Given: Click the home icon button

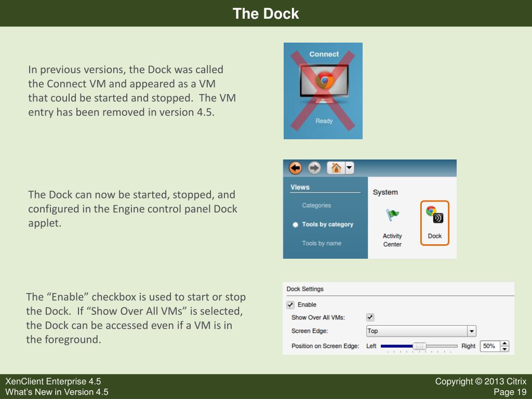Looking at the screenshot, I should 336,168.
